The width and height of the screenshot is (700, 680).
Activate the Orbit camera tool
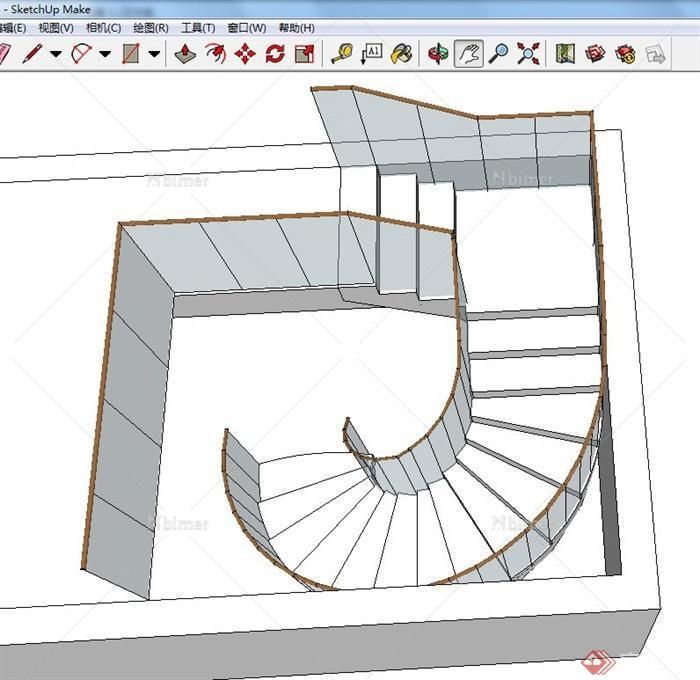tap(438, 53)
